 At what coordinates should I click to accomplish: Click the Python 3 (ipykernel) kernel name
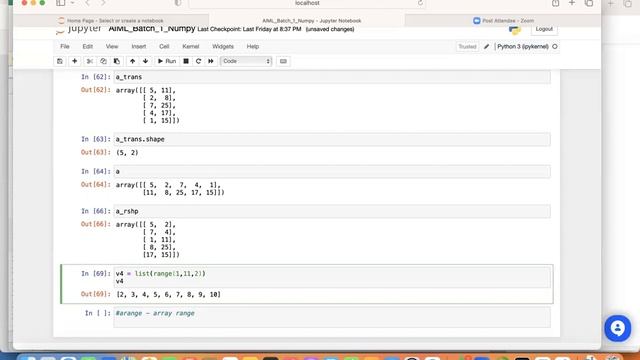[522, 47]
